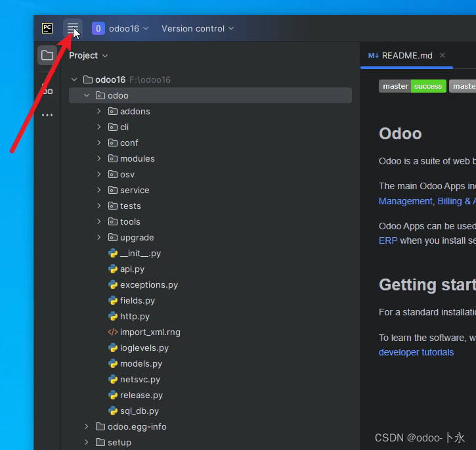Select the netsvc.py file

140,380
